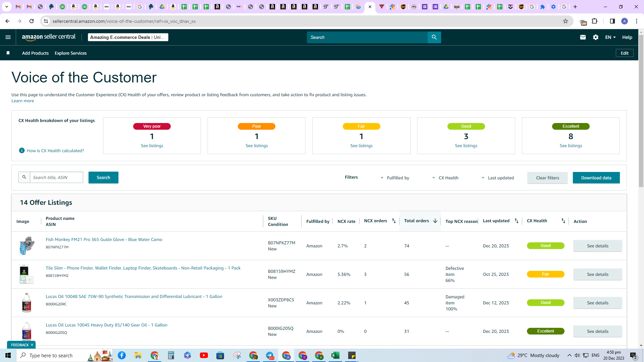Click the Lucas Oil 10048 product thumbnail
Screen dimensions: 644x362
(26, 303)
